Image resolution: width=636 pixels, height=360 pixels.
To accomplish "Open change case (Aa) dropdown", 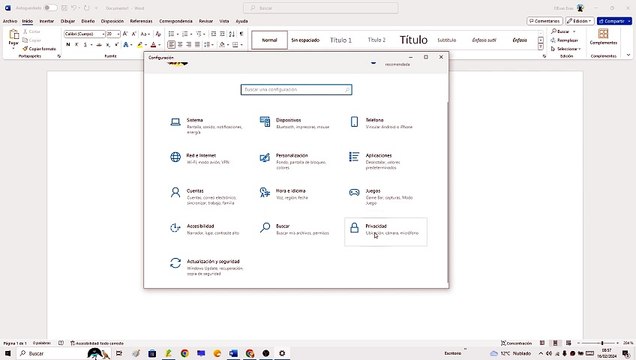I will (x=145, y=34).
